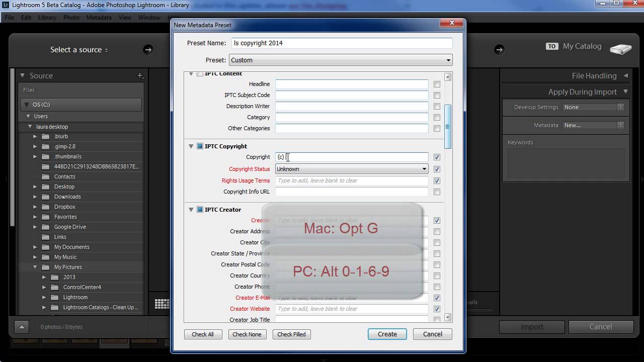644x362 pixels.
Task: Select the Lightroom Catalogs - Clean Up folder
Action: (101, 307)
